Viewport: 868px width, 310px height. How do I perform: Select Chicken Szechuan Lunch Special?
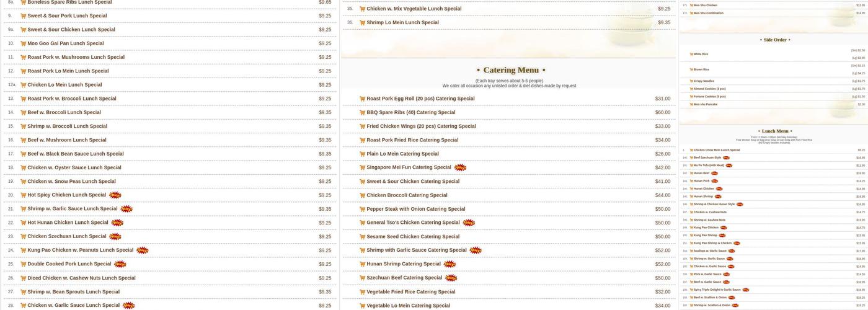coord(67,236)
